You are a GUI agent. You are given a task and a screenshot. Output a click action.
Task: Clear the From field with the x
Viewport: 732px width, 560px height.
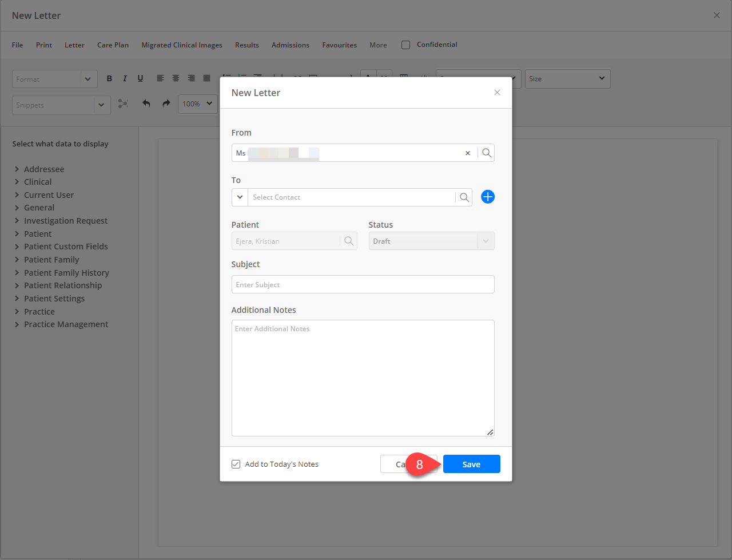(468, 153)
